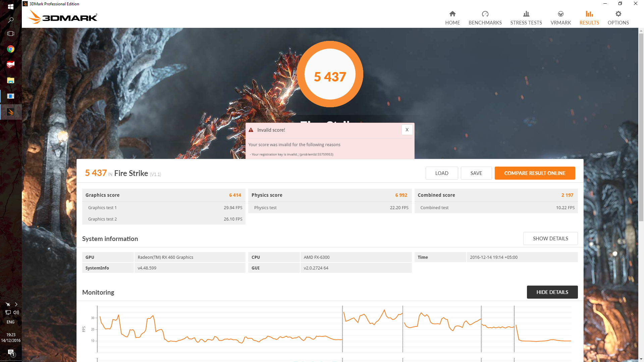The image size is (644, 362).
Task: Dismiss the Invalid score warning
Action: coord(407,130)
